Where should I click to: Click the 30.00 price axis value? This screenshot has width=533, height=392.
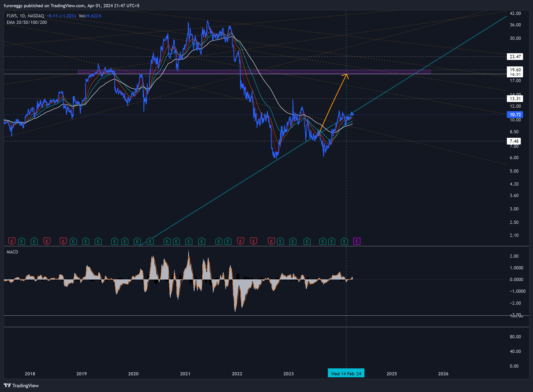(515, 38)
